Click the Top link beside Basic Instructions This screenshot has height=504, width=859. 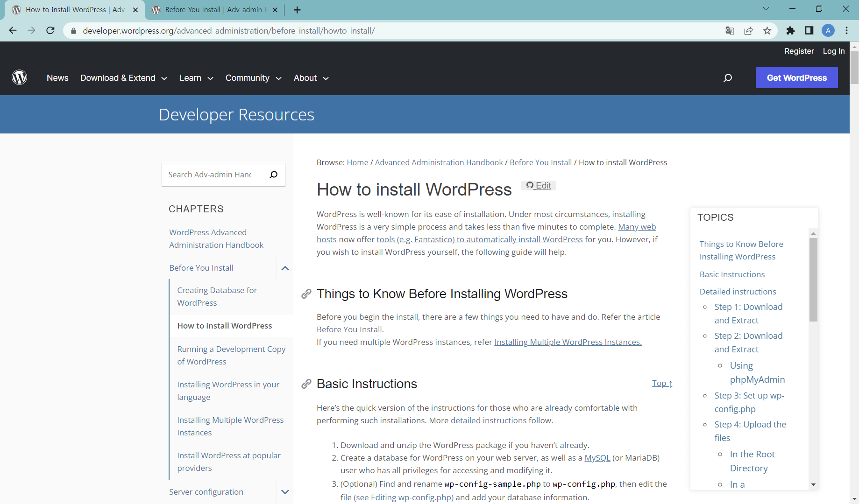pyautogui.click(x=662, y=383)
